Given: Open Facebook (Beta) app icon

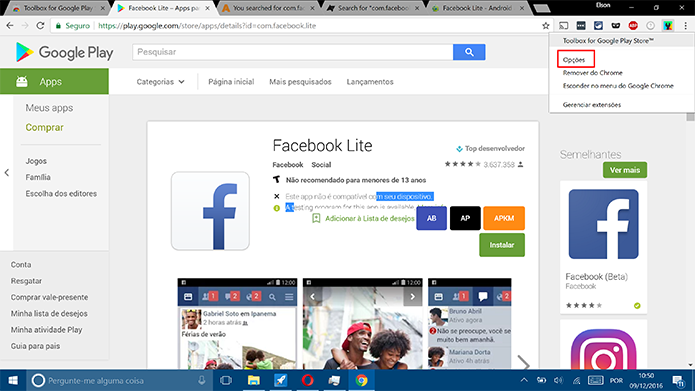Looking at the screenshot, I should 603,224.
